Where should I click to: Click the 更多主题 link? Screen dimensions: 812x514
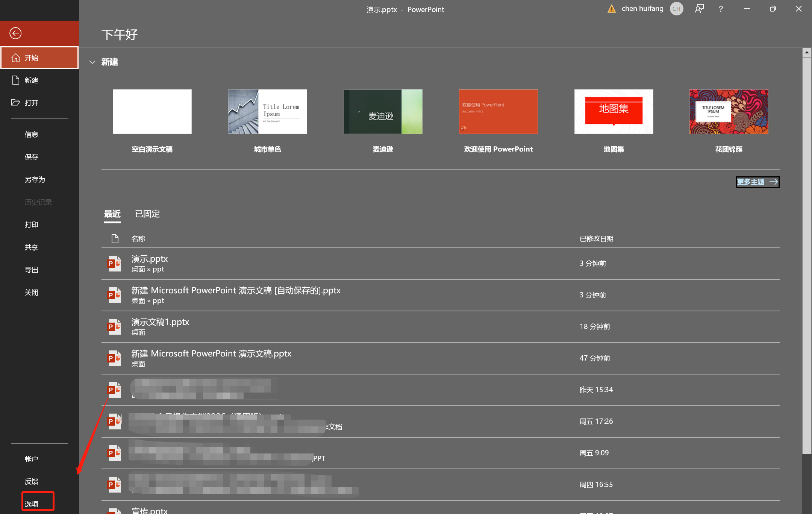click(757, 182)
